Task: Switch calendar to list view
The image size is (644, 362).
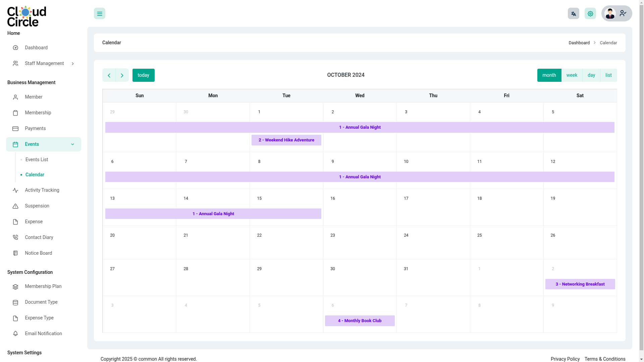Action: click(x=608, y=75)
